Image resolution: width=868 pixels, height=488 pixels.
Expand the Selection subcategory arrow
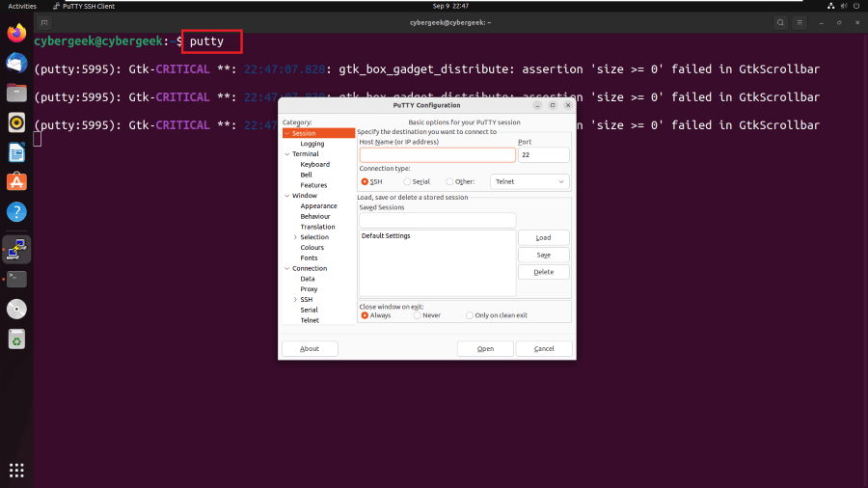pyautogui.click(x=295, y=237)
